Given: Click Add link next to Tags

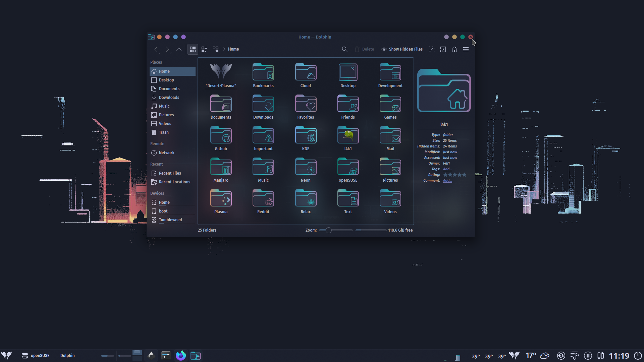Looking at the screenshot, I should (447, 169).
